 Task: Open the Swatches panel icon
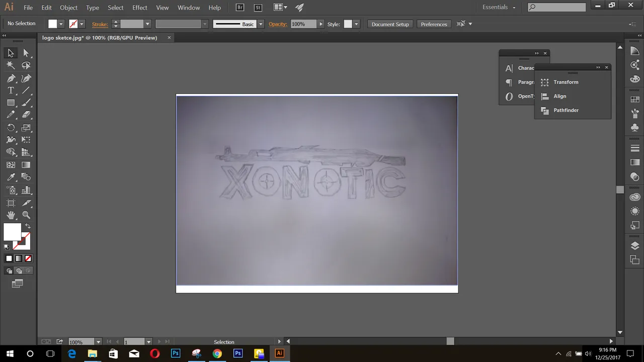[x=635, y=100]
